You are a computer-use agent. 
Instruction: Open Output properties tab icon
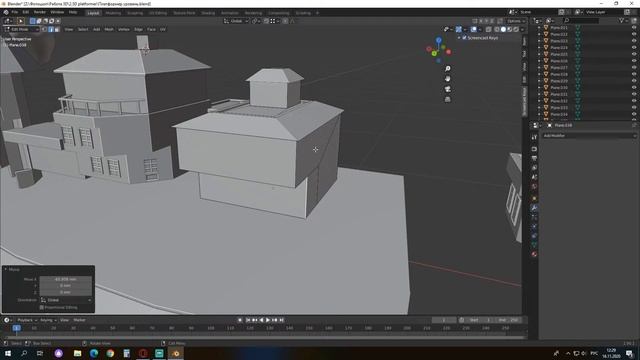(534, 158)
